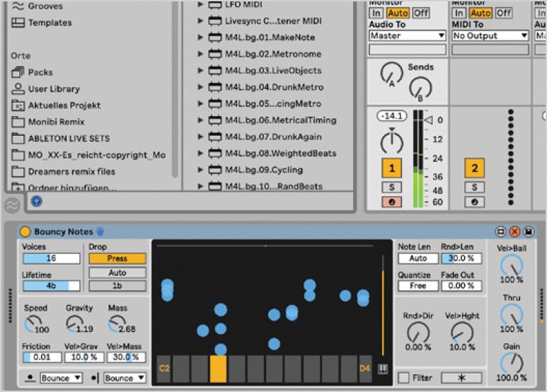
Task: Click the Quantize Free button
Action: pyautogui.click(x=418, y=286)
